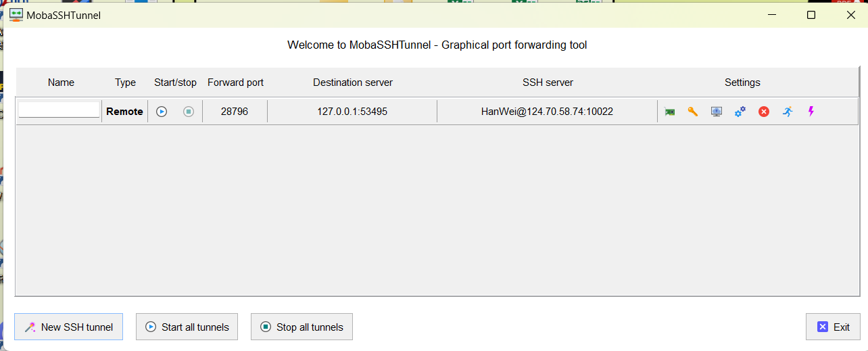Start the tunnel with the play icon
Screen dimensions: 868x351
tap(162, 112)
